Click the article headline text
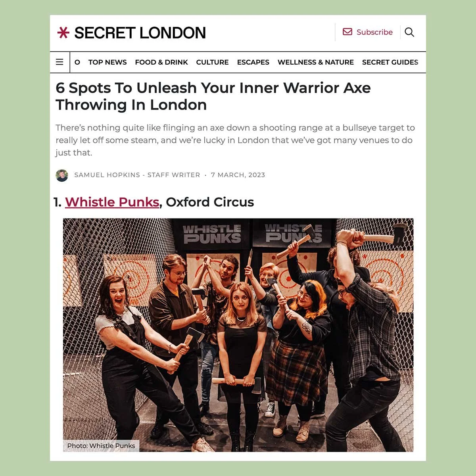This screenshot has width=476, height=476. (x=213, y=96)
